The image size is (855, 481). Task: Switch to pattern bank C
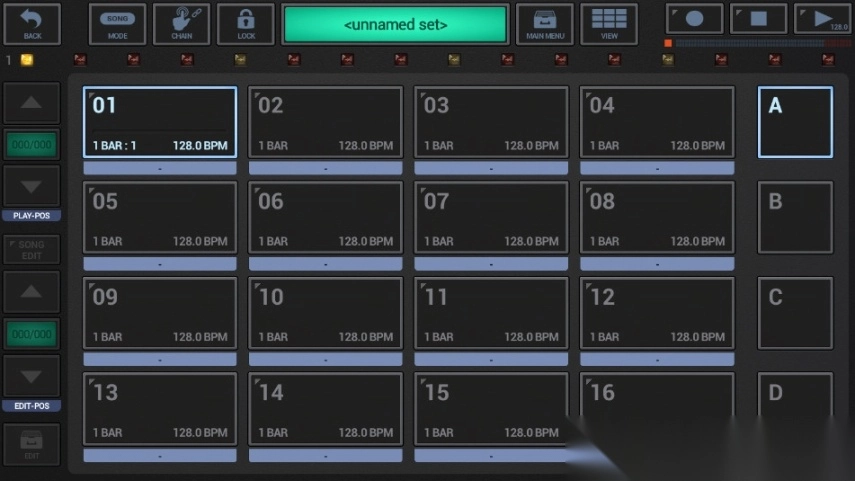(795, 314)
